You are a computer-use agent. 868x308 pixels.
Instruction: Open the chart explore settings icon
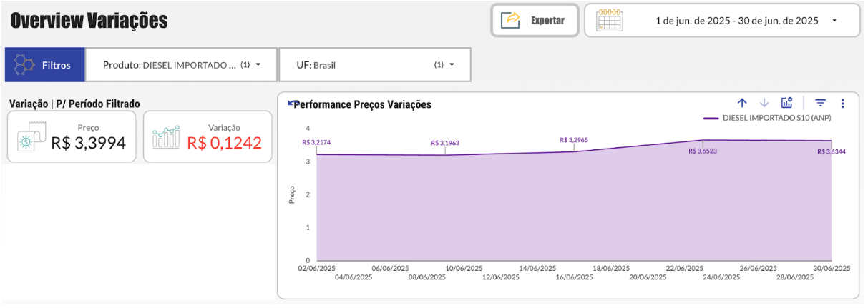(786, 103)
